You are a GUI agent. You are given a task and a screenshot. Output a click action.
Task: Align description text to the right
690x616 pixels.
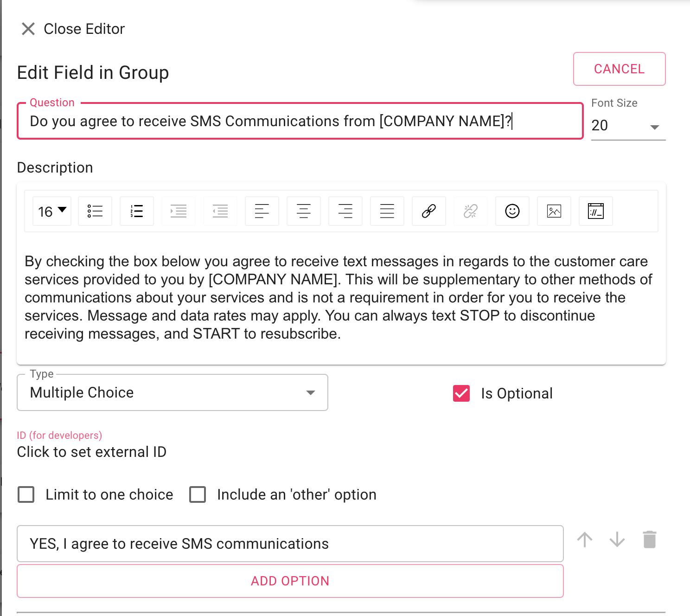coord(345,211)
